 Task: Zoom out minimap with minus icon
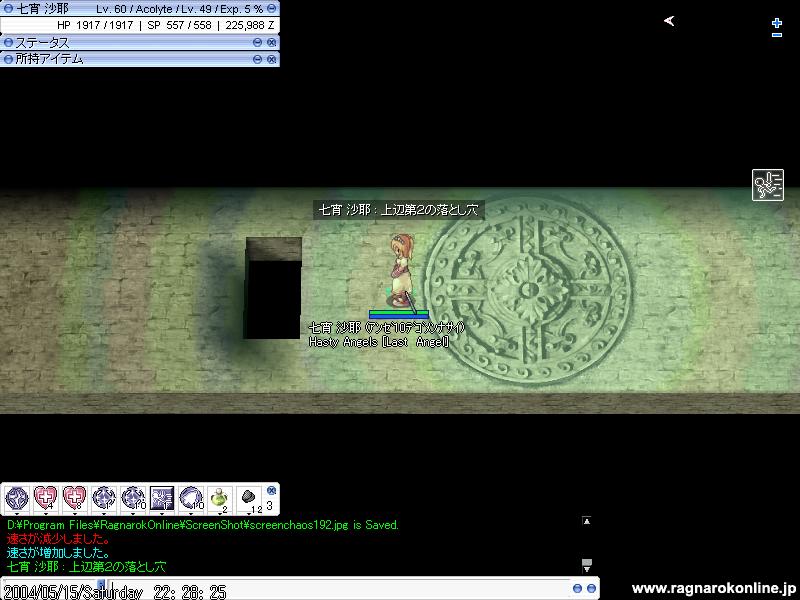pos(777,35)
